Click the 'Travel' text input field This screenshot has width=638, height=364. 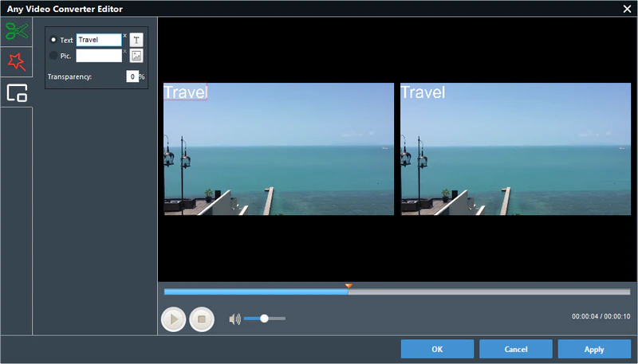98,40
